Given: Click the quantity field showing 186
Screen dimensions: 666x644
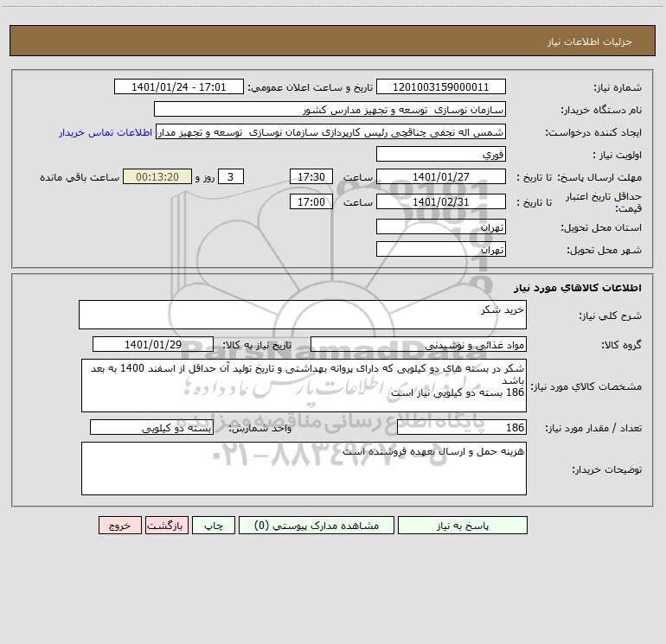Looking at the screenshot, I should (x=462, y=427).
